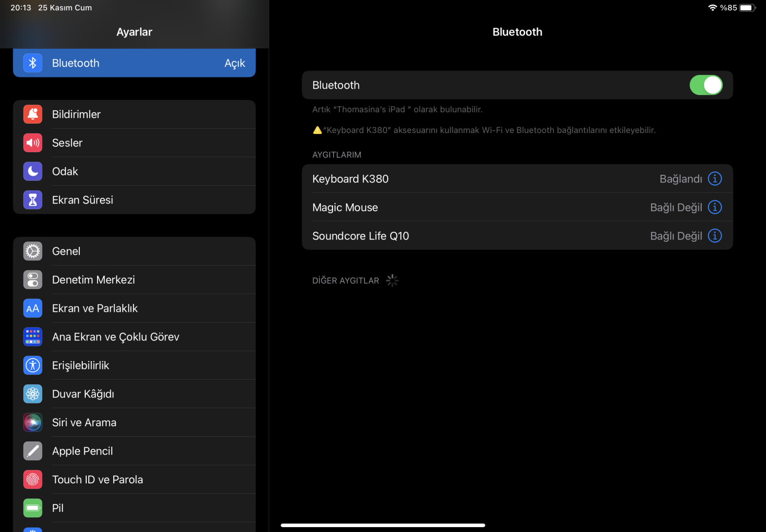Turn off the Bluetooth switch
Image resolution: width=766 pixels, height=532 pixels.
(x=706, y=85)
